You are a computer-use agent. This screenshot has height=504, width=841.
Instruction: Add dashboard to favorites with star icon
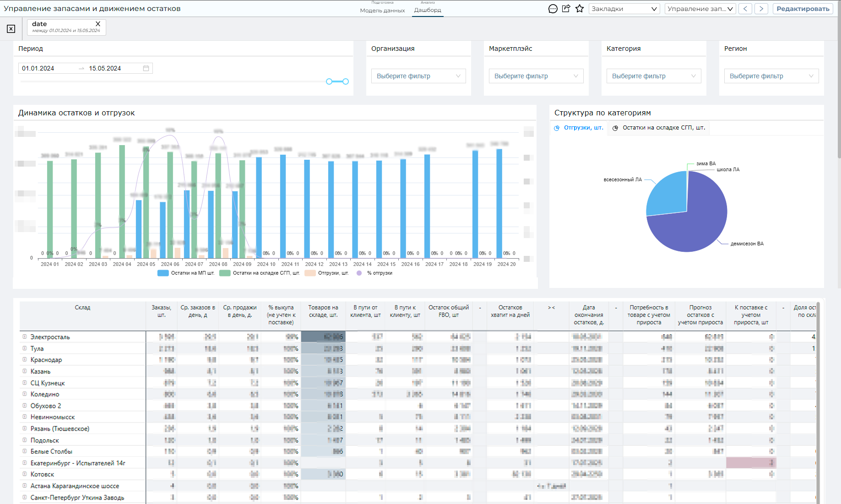point(580,9)
